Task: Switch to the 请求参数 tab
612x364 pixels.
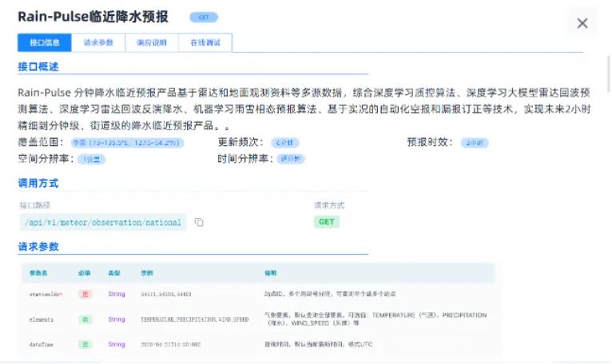Action: pos(98,42)
